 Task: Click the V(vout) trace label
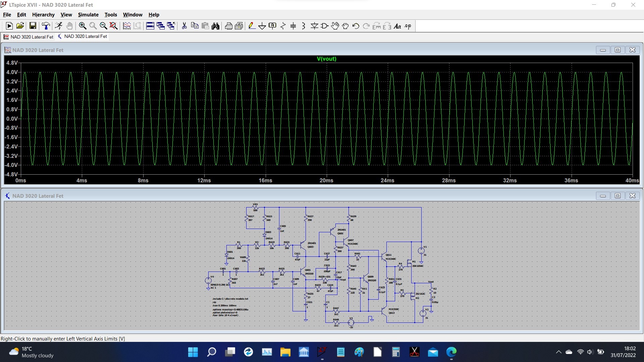click(326, 59)
